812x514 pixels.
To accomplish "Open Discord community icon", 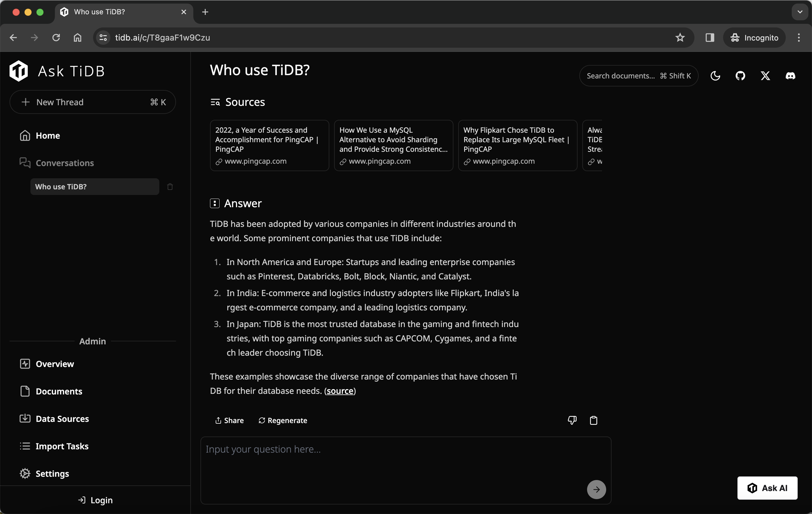I will click(790, 76).
